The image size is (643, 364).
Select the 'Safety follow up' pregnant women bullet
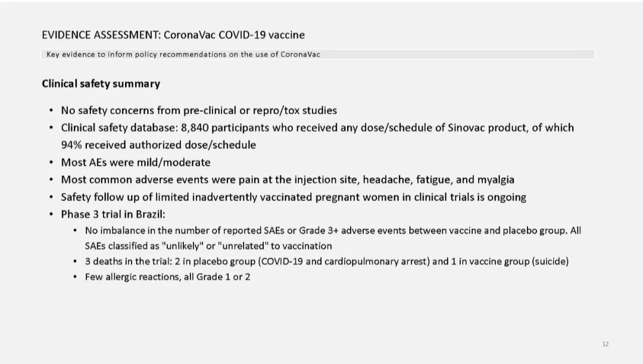click(x=294, y=197)
